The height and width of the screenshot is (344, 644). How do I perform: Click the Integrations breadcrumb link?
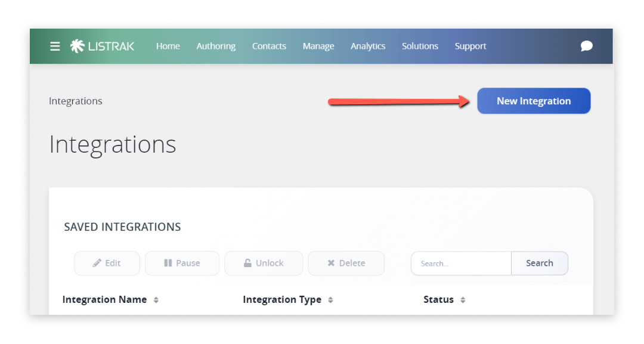76,101
